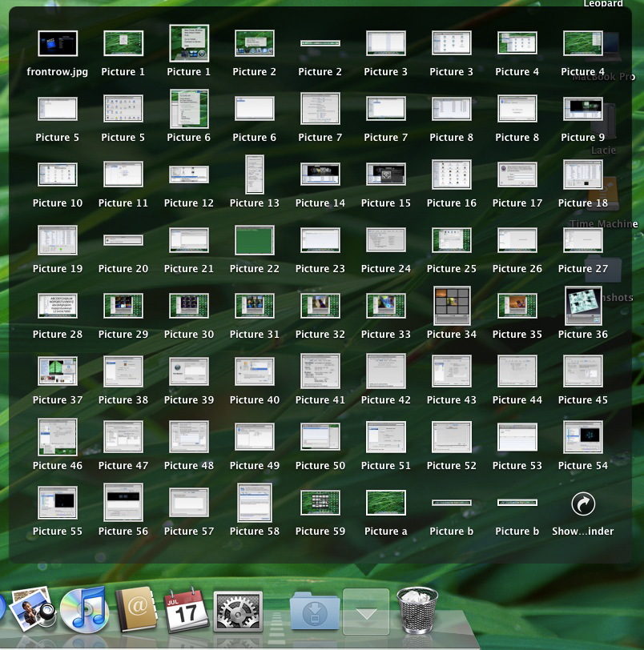
Task: Click the Picture 51 label
Action: [x=385, y=466]
